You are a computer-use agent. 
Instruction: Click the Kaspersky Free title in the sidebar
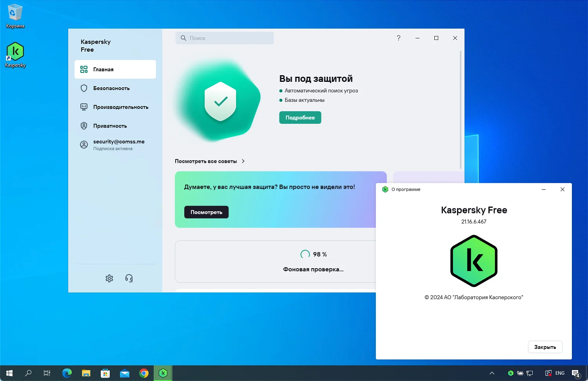96,45
